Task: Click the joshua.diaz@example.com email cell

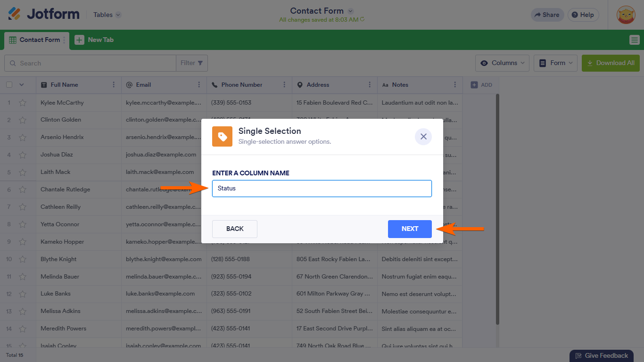Action: coord(164,155)
